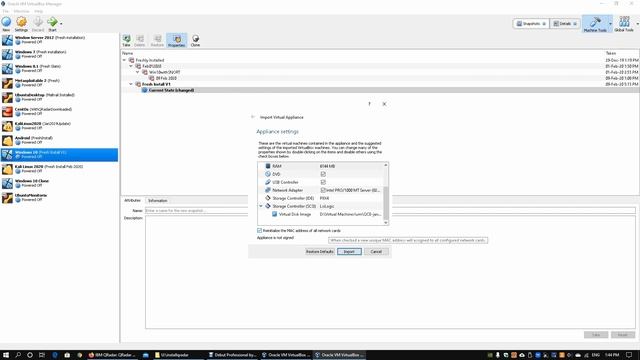Open the Debut Professional taskbar item
The height and width of the screenshot is (360, 640).
[x=232, y=355]
